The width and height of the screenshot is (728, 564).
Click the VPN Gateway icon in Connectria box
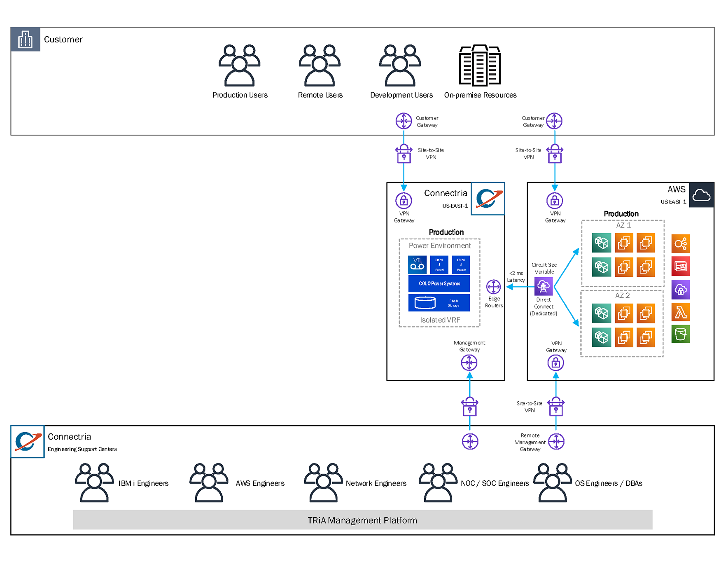[x=404, y=201]
